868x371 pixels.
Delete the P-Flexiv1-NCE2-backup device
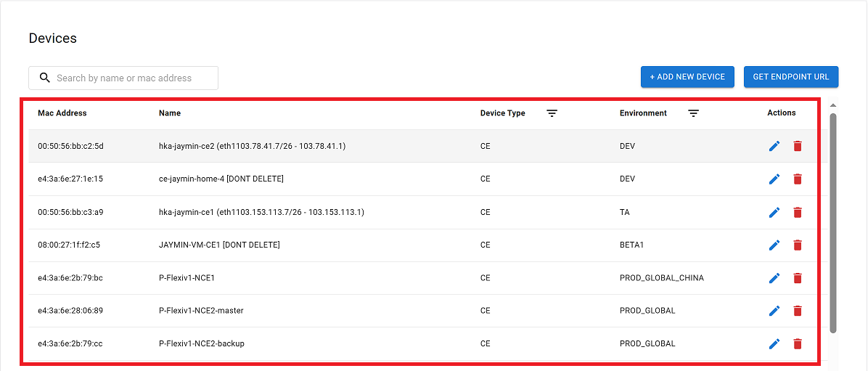798,344
